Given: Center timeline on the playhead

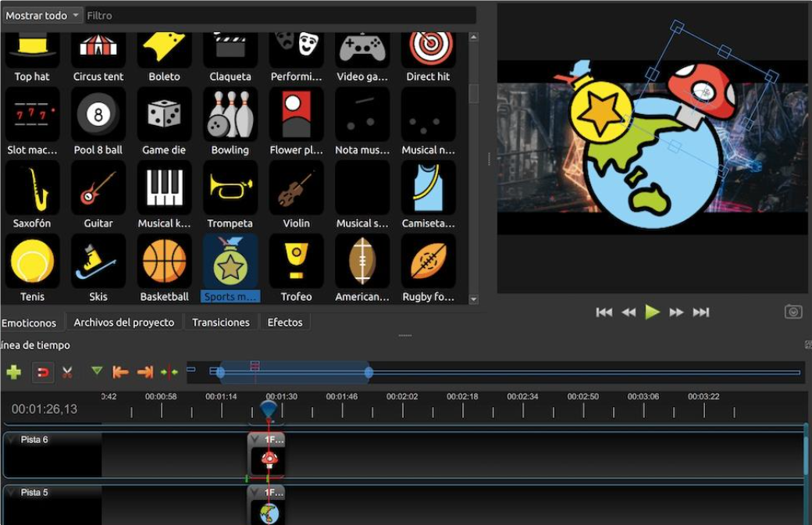Looking at the screenshot, I should coord(169,372).
